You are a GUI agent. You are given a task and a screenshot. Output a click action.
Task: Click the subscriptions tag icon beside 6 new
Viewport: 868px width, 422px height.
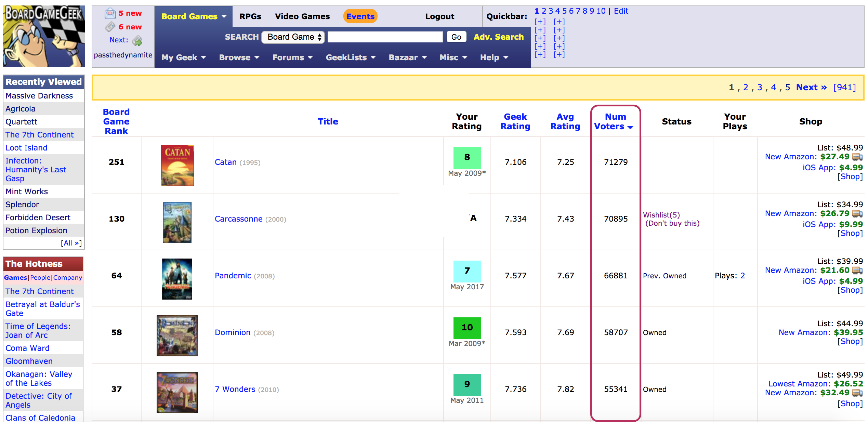110,27
